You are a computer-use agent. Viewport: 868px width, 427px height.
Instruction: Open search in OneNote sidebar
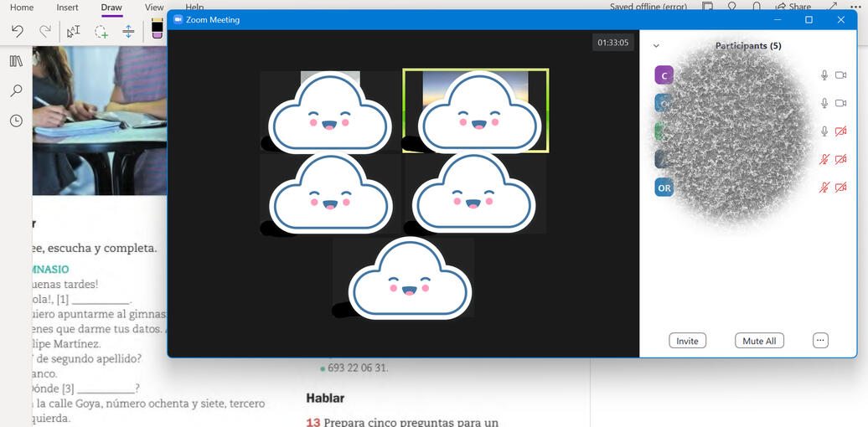[16, 90]
